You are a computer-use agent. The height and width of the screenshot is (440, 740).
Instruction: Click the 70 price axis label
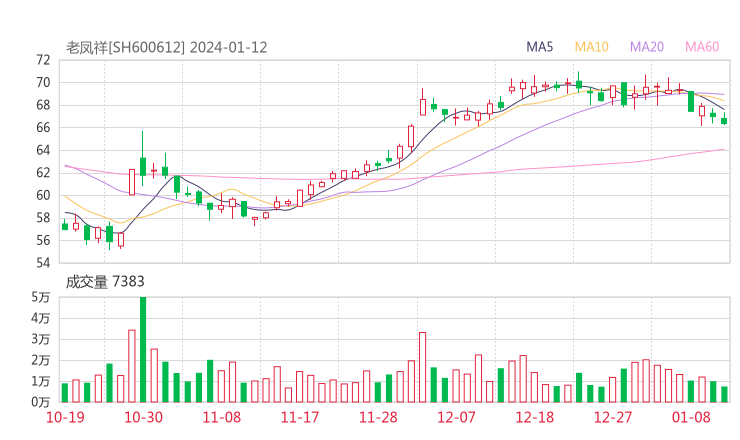43,83
